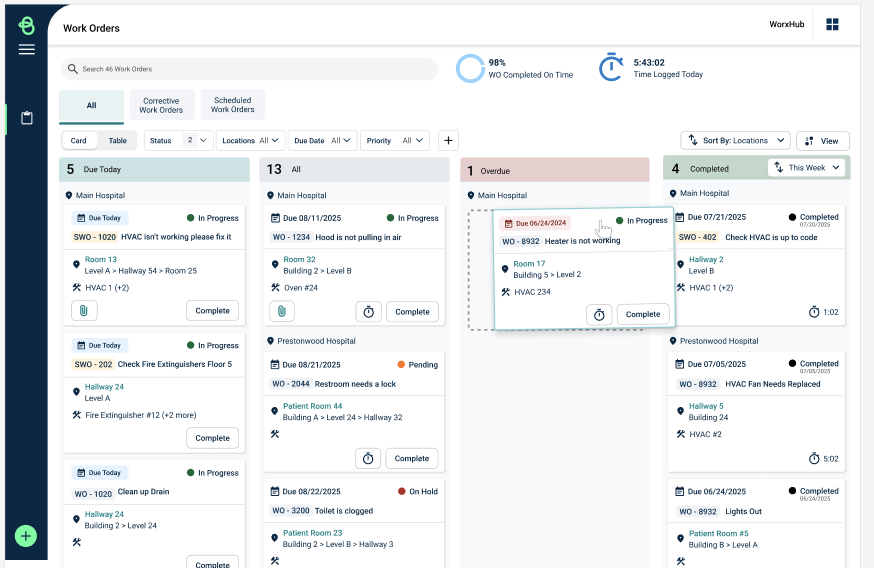Click the sort arrows icon in Sort By
The height and width of the screenshot is (568, 874).
(693, 140)
